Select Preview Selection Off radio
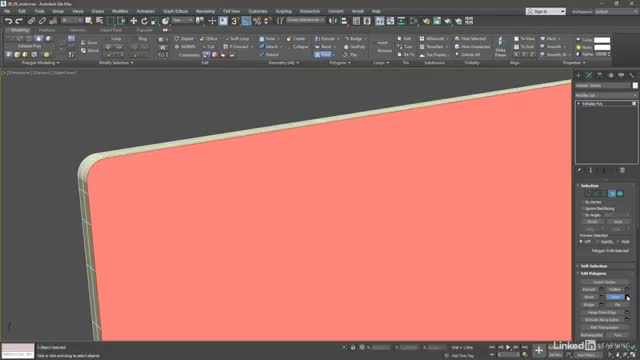Image resolution: width=640 pixels, height=360 pixels. click(x=581, y=242)
